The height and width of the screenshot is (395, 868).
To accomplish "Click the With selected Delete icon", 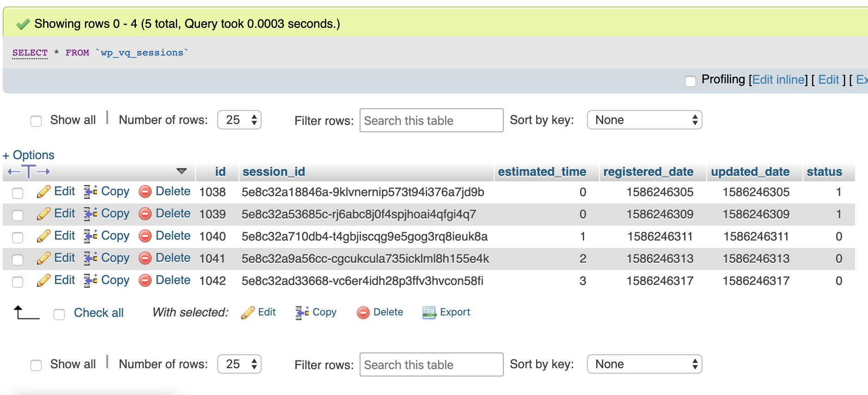I will [363, 313].
